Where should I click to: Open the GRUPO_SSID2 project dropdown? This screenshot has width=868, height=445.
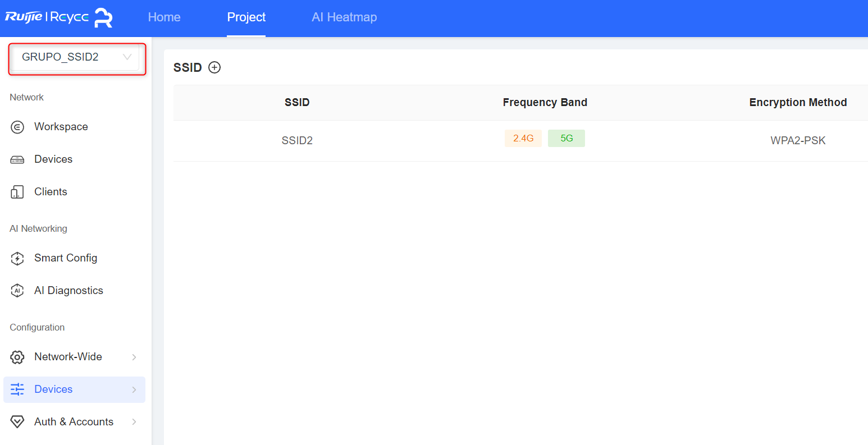click(x=76, y=57)
